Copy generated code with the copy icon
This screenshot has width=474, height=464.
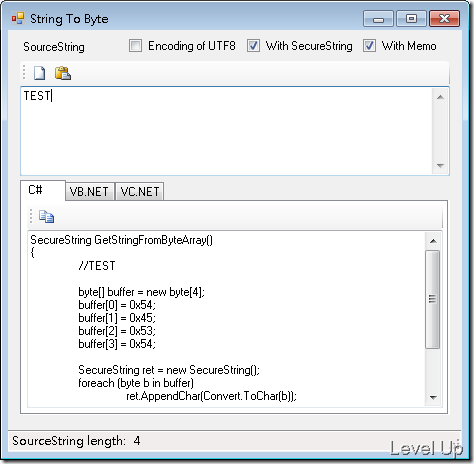(46, 216)
